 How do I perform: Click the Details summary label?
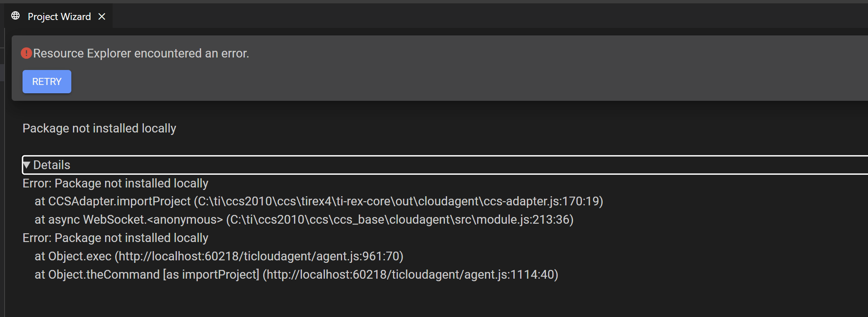[52, 165]
